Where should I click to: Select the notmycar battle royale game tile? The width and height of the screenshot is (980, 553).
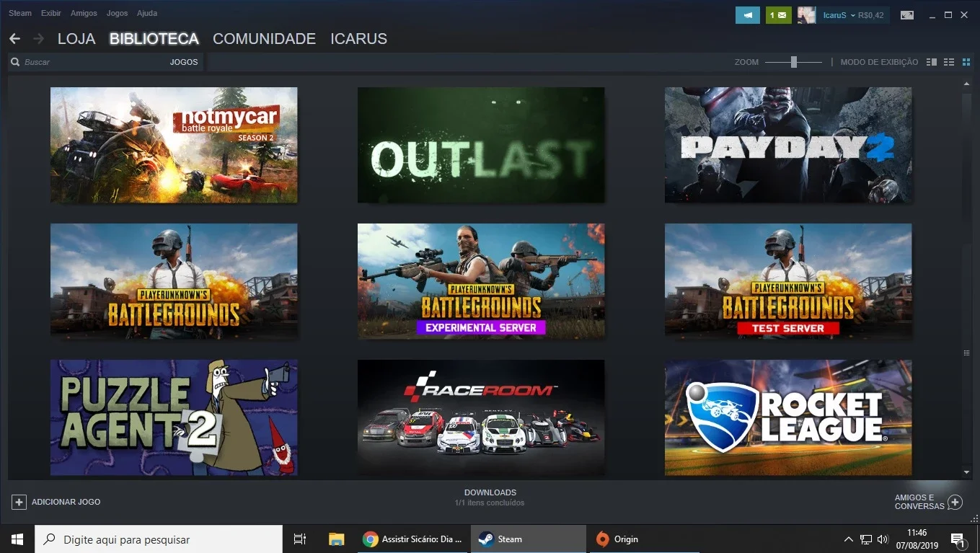pos(174,145)
